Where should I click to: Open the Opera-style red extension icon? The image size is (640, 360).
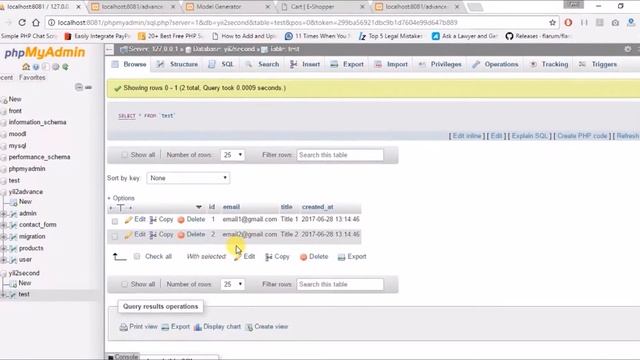(568, 22)
